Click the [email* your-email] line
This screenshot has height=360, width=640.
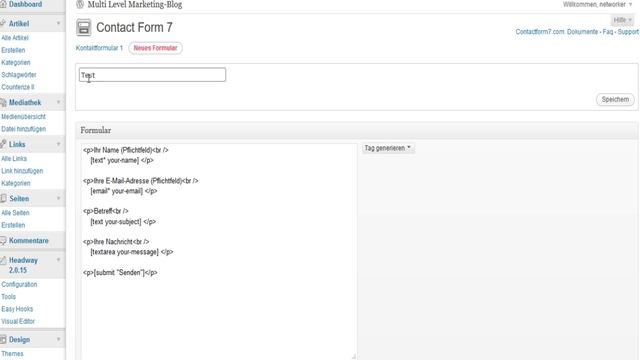pos(124,191)
